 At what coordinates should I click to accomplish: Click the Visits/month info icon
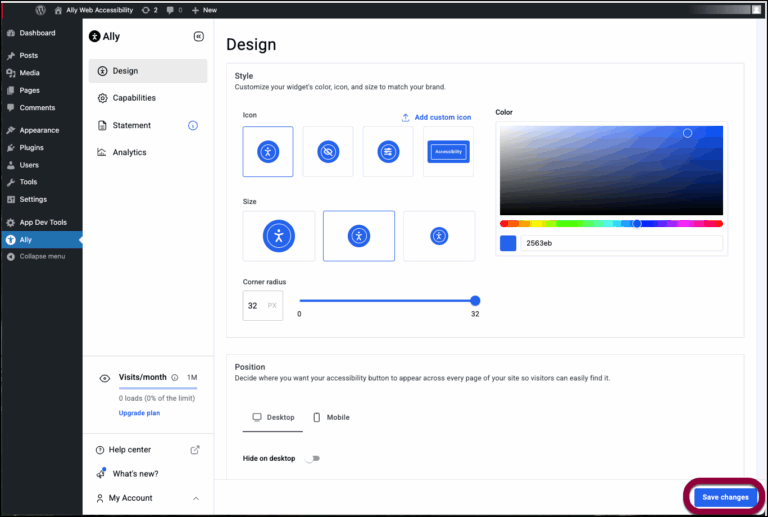point(174,378)
